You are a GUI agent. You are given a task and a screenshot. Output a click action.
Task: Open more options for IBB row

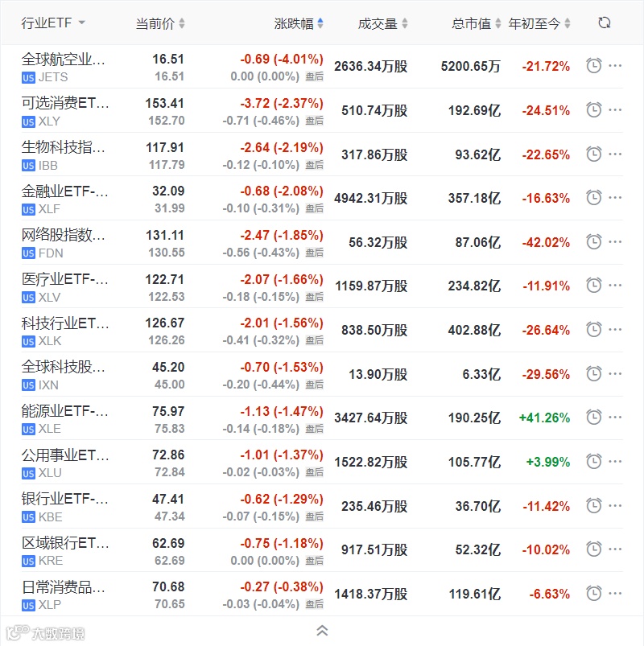click(615, 154)
